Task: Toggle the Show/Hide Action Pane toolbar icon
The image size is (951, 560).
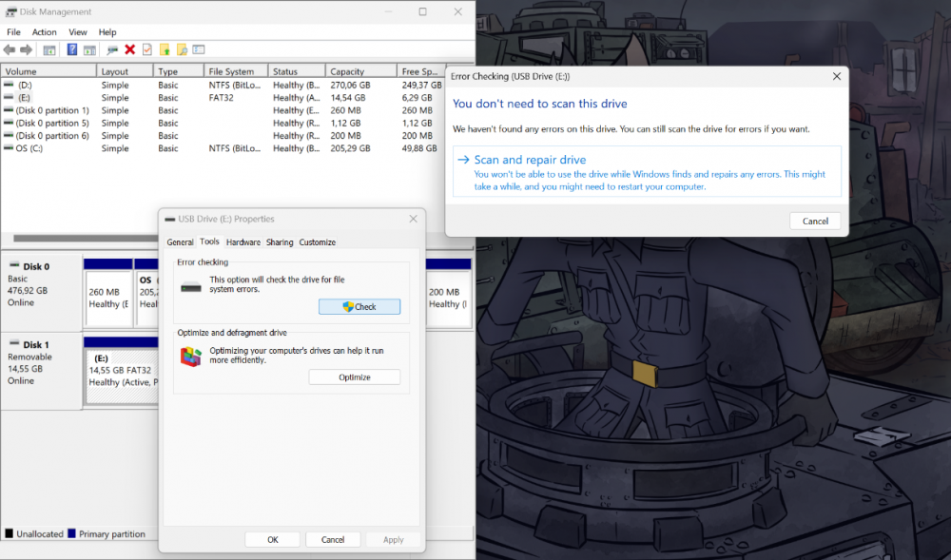Action: (x=89, y=49)
